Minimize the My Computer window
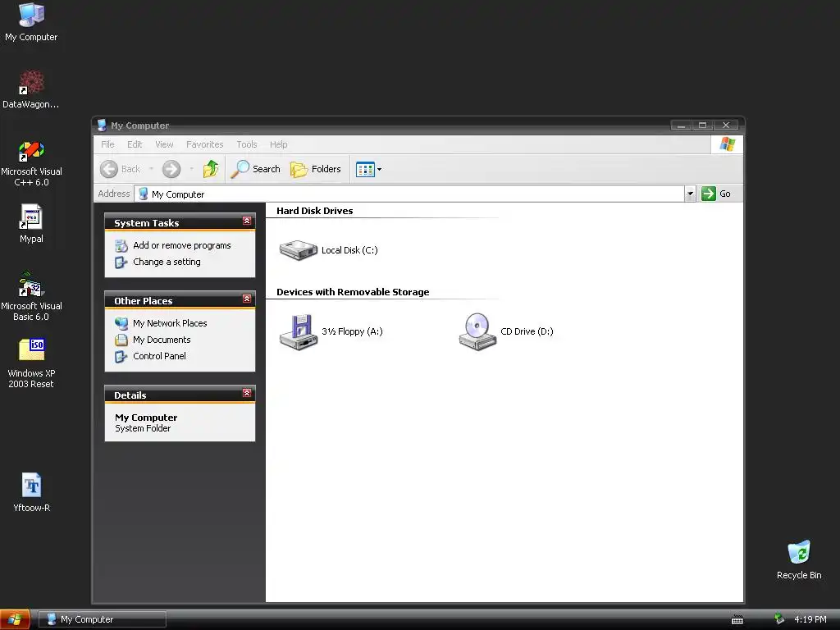 click(681, 126)
